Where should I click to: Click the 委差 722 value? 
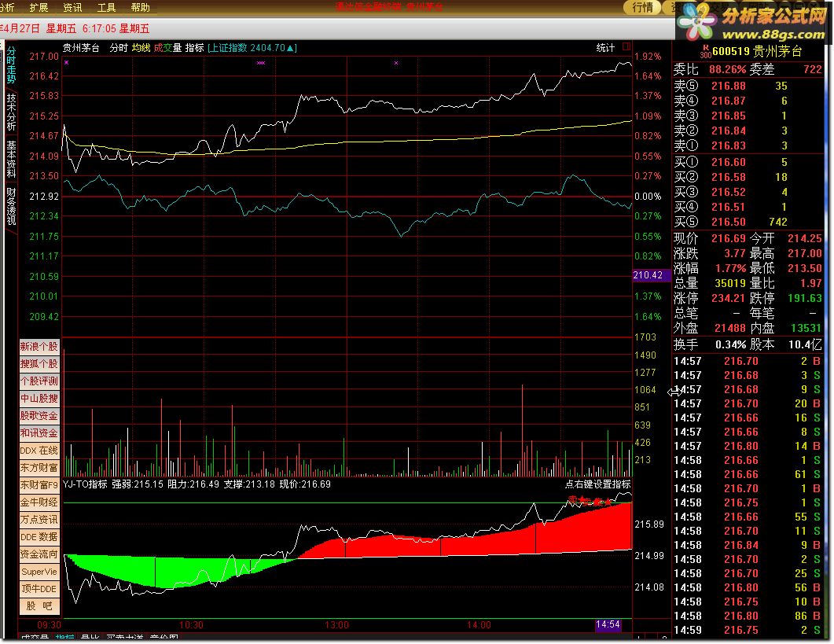[x=813, y=70]
